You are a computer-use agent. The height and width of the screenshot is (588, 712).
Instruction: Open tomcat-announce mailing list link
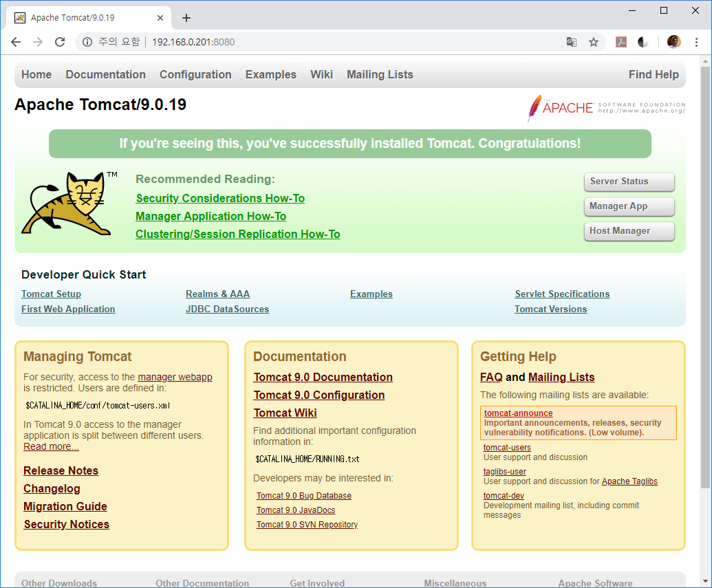518,413
